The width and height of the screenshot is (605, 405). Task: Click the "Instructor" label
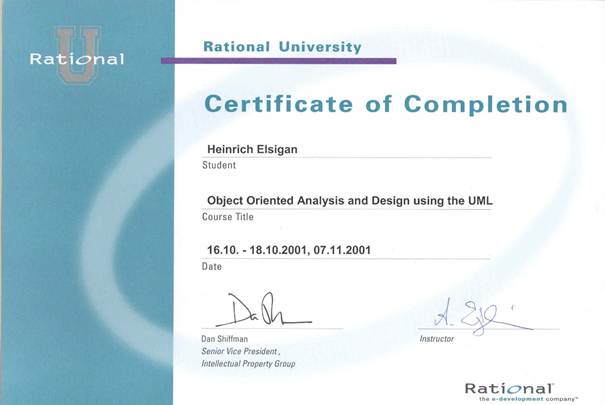pyautogui.click(x=437, y=339)
